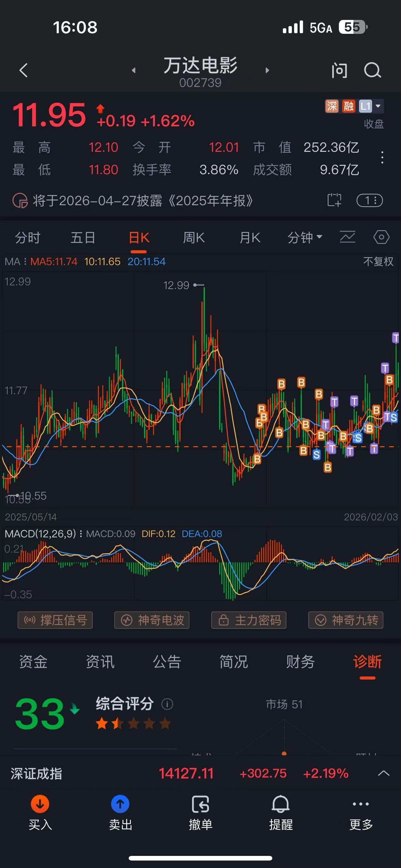The image size is (401, 868).
Task: Switch to the 分时 chart tab
Action: (28, 238)
